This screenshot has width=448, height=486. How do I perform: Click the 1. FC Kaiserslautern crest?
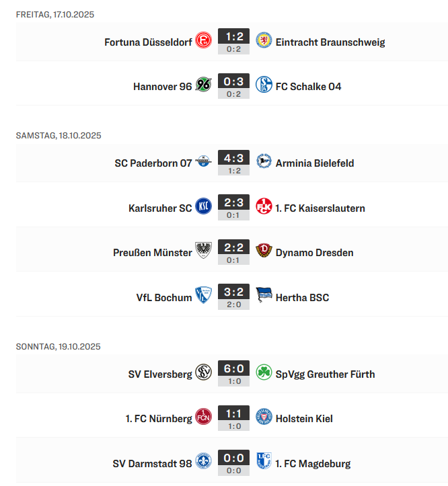tap(264, 207)
